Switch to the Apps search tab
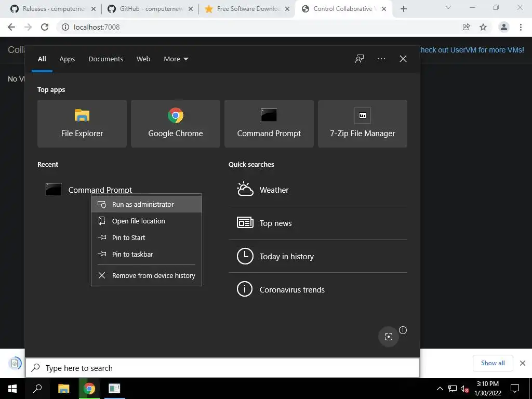The image size is (532, 399). coord(67,59)
